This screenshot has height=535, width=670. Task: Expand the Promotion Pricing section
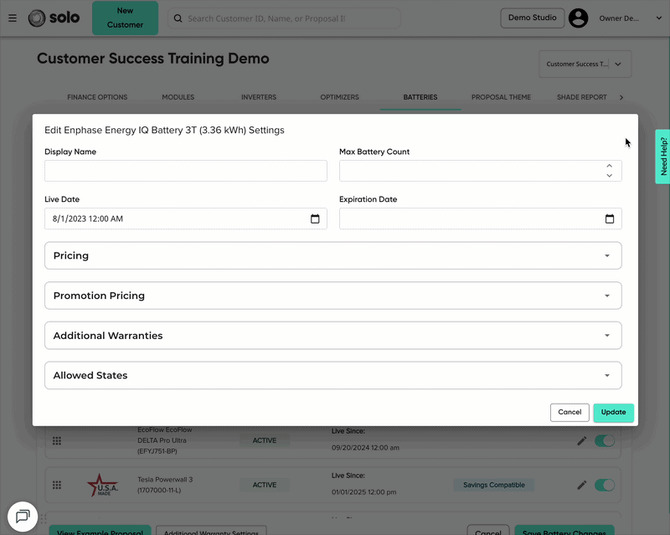[333, 296]
